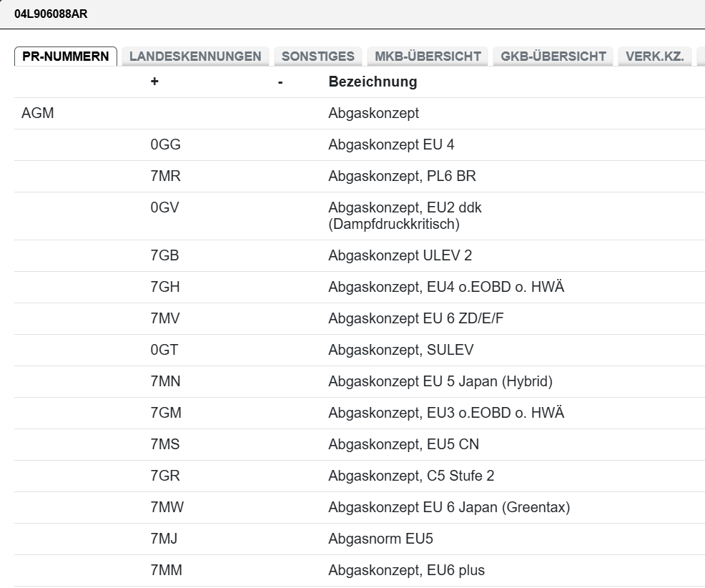Switch to the PR-NUMMERN tab
The width and height of the screenshot is (705, 588).
coord(66,57)
